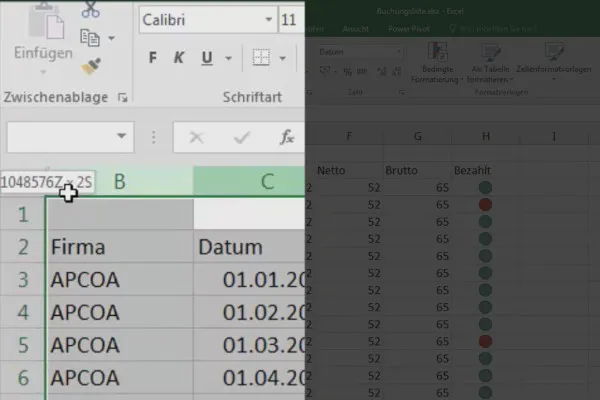The image size is (600, 400).
Task: Open the Zwischenablage dialog launcher
Action: (x=122, y=98)
